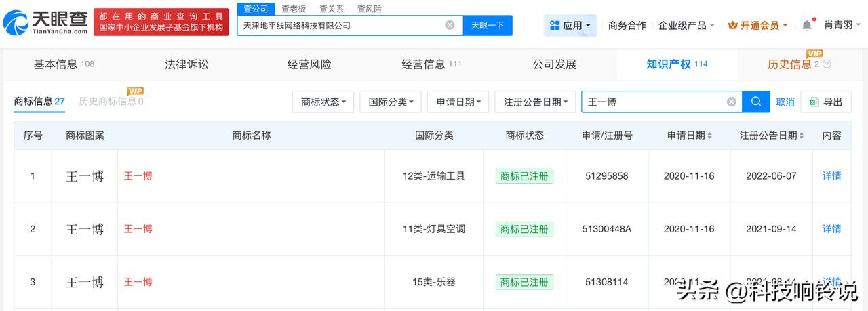Image resolution: width=868 pixels, height=311 pixels.
Task: Open the trademark image for row 3
Action: (x=85, y=282)
